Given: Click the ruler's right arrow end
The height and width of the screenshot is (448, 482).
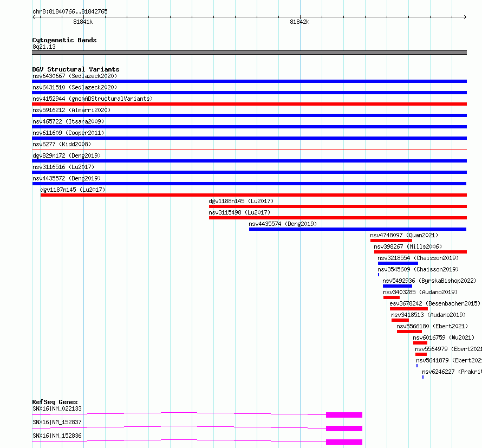Looking at the screenshot, I should (x=465, y=17).
